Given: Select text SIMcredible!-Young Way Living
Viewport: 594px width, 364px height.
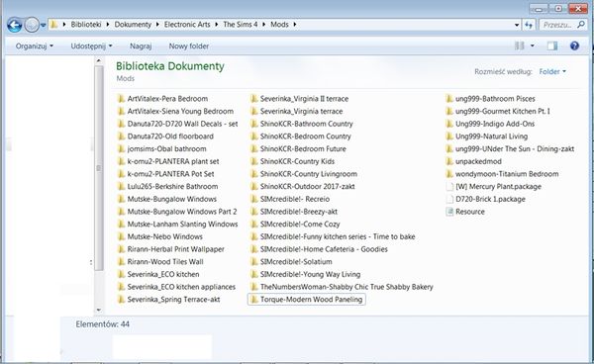Looking at the screenshot, I should click(x=310, y=274).
